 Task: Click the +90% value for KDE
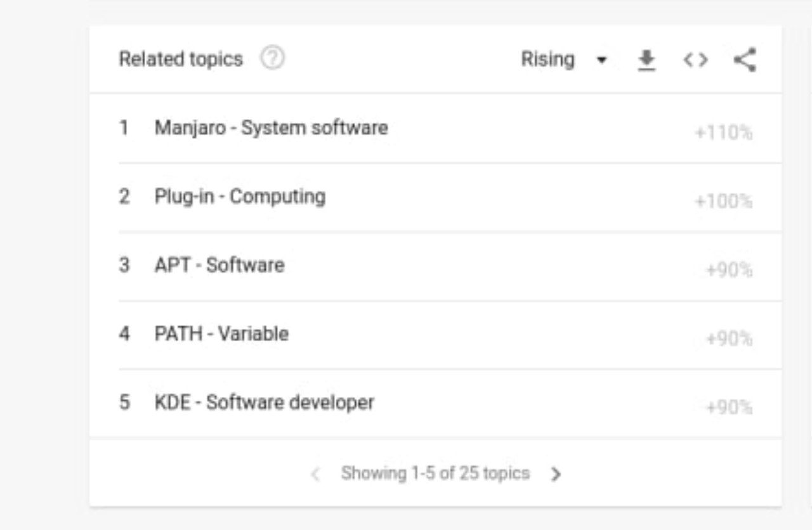(x=730, y=407)
